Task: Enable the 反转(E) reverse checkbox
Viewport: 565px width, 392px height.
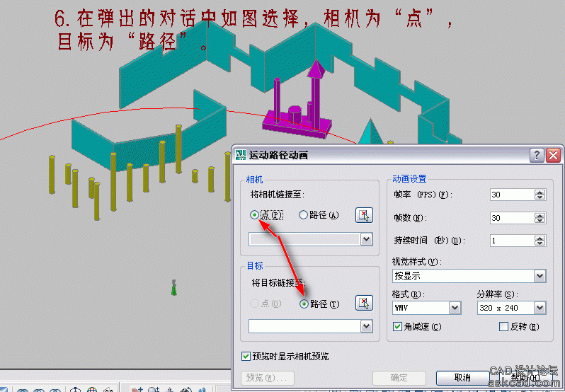Action: point(503,326)
